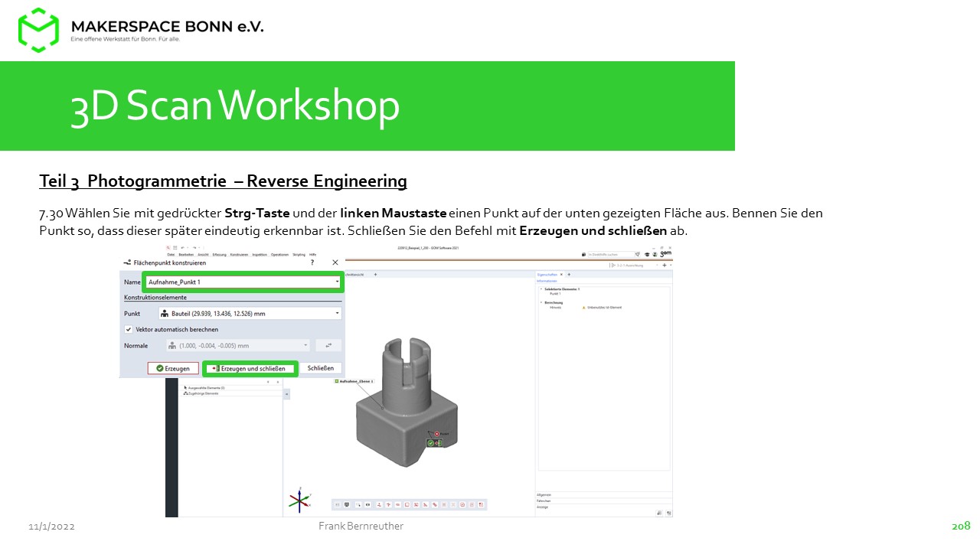The image size is (980, 551).
Task: Toggle the Vektor automatisch berechnen checkbox
Action: point(129,329)
